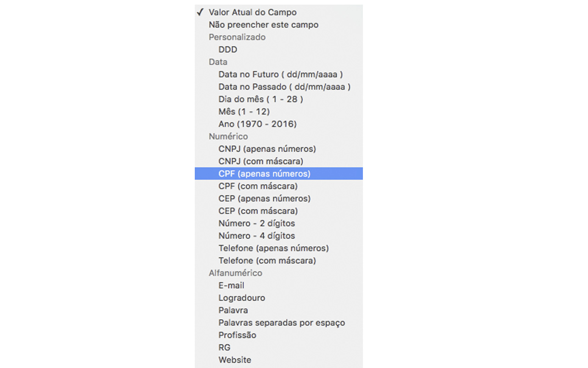Choose Telefone (com máscara)
This screenshot has width=588, height=368.
tap(267, 261)
